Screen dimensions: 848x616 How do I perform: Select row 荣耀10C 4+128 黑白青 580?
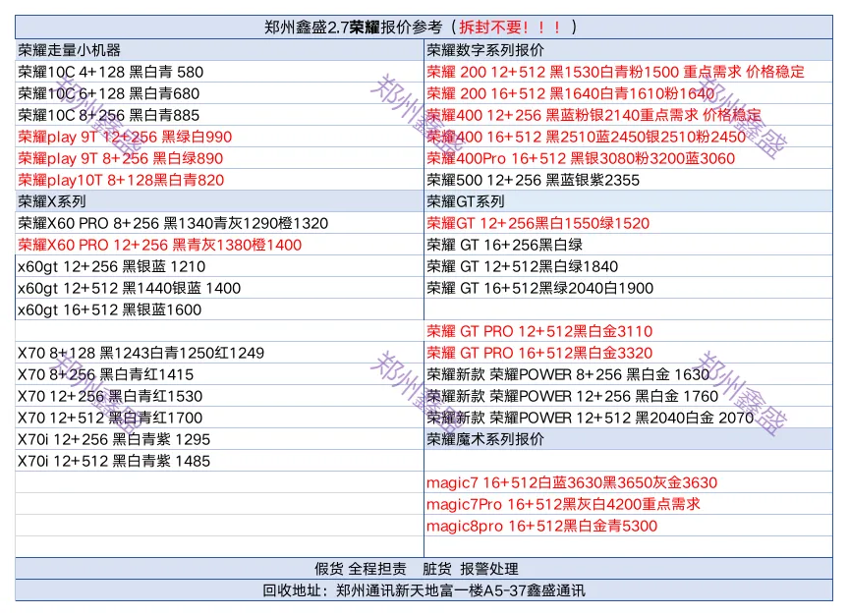click(x=219, y=72)
